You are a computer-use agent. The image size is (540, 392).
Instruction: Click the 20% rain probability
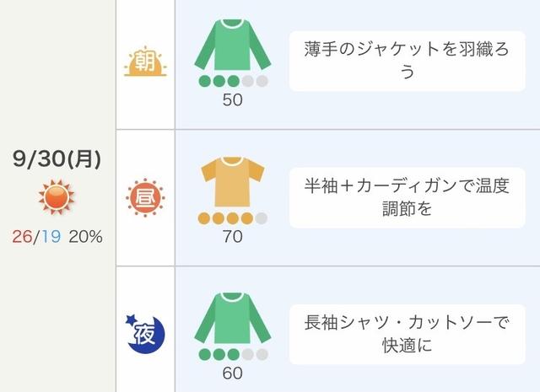84,237
